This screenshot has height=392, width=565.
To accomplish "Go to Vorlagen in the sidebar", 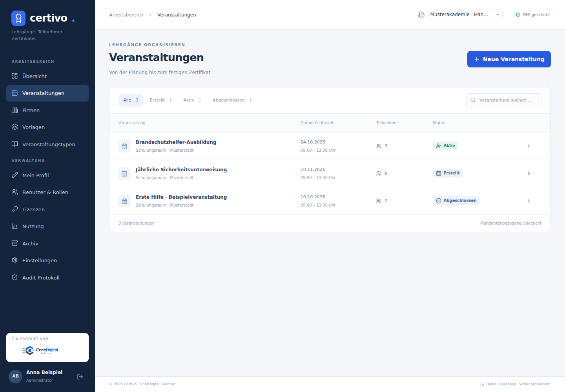I will click(47, 127).
